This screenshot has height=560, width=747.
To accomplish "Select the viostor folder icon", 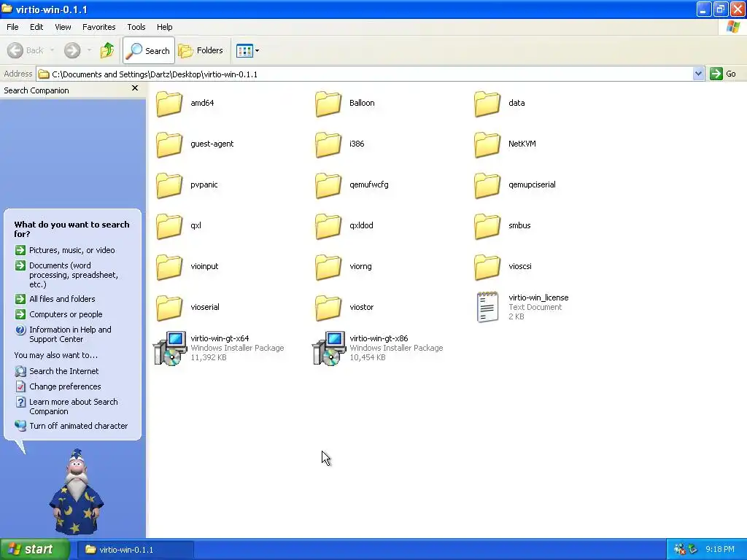I will click(x=328, y=308).
